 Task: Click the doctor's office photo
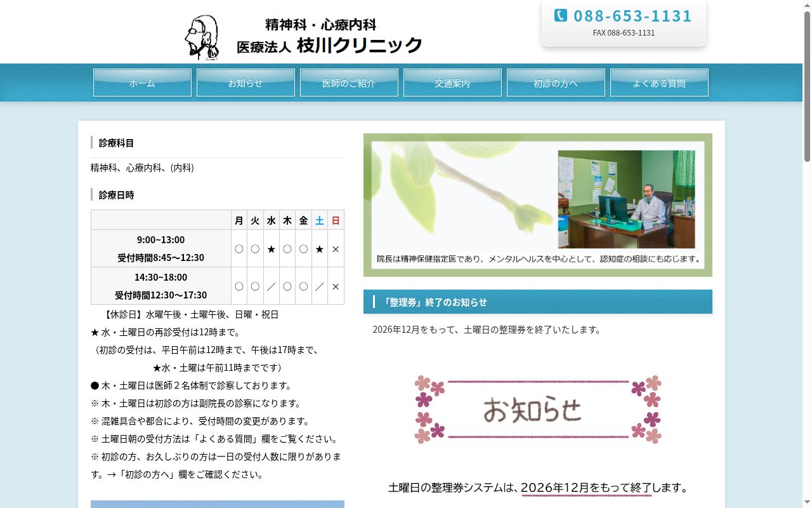[626, 199]
